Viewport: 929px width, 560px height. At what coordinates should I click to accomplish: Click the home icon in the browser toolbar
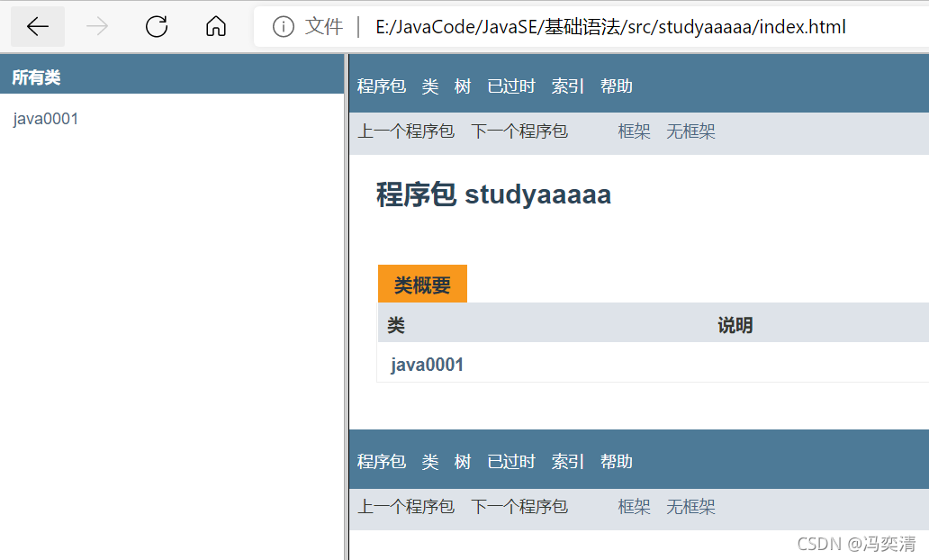point(215,26)
